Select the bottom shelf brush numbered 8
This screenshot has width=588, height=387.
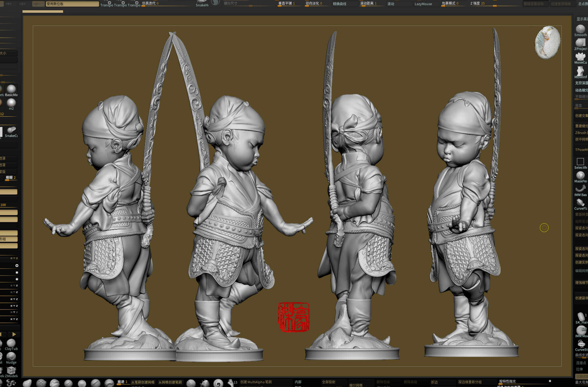pyautogui.click(x=41, y=383)
